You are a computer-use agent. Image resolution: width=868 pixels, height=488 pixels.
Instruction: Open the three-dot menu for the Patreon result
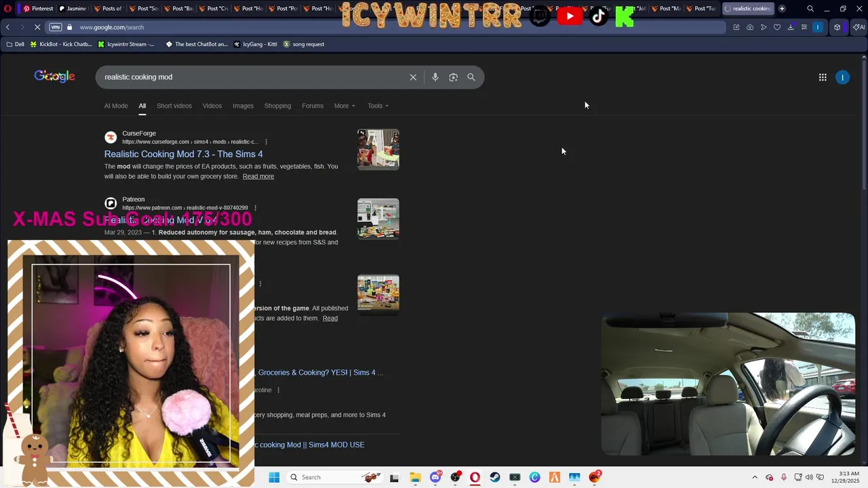click(x=255, y=207)
